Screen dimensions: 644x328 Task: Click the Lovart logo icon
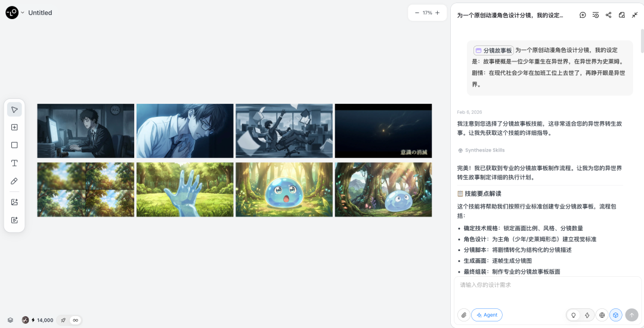[12, 13]
